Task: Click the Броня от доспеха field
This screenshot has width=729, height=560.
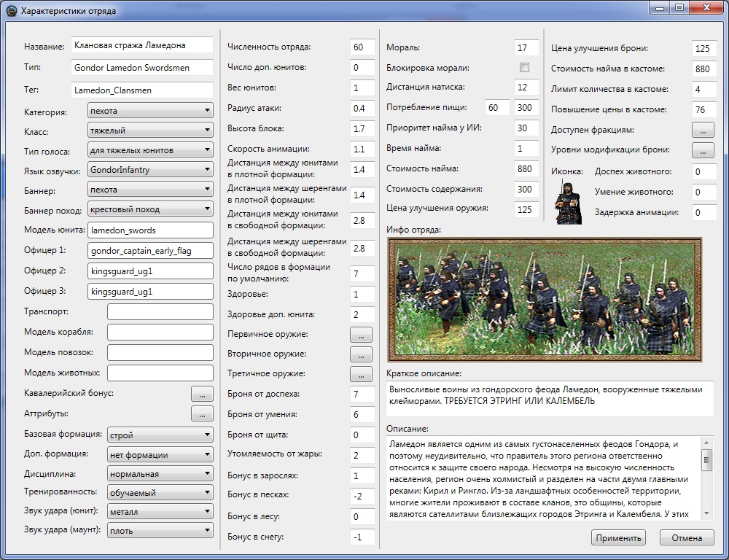Action: (362, 394)
